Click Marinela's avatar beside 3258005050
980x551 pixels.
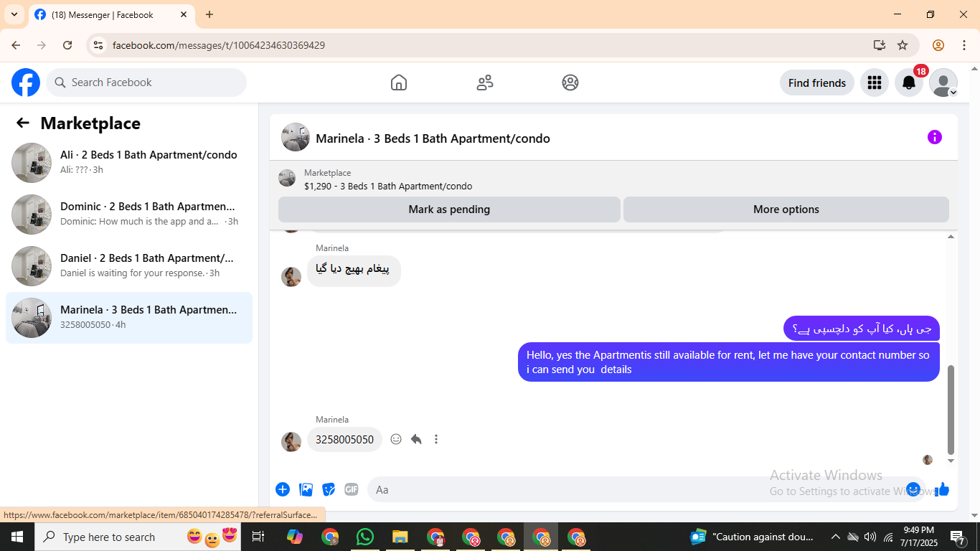coord(291,441)
